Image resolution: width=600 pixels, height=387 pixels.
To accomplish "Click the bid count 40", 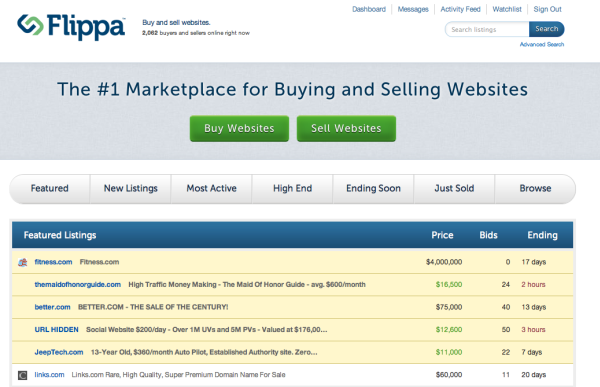I will [506, 307].
